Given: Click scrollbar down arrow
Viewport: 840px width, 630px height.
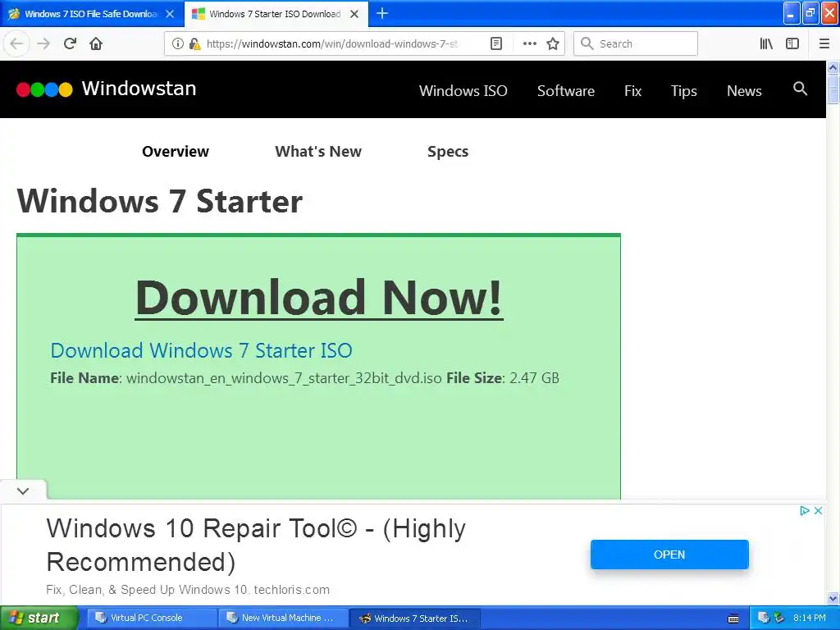Looking at the screenshot, I should (833, 598).
